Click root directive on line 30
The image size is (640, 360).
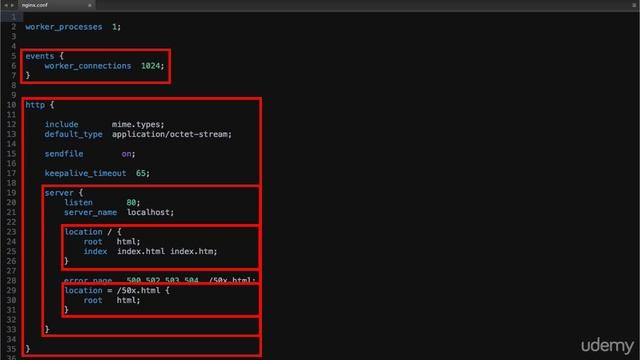pyautogui.click(x=93, y=300)
